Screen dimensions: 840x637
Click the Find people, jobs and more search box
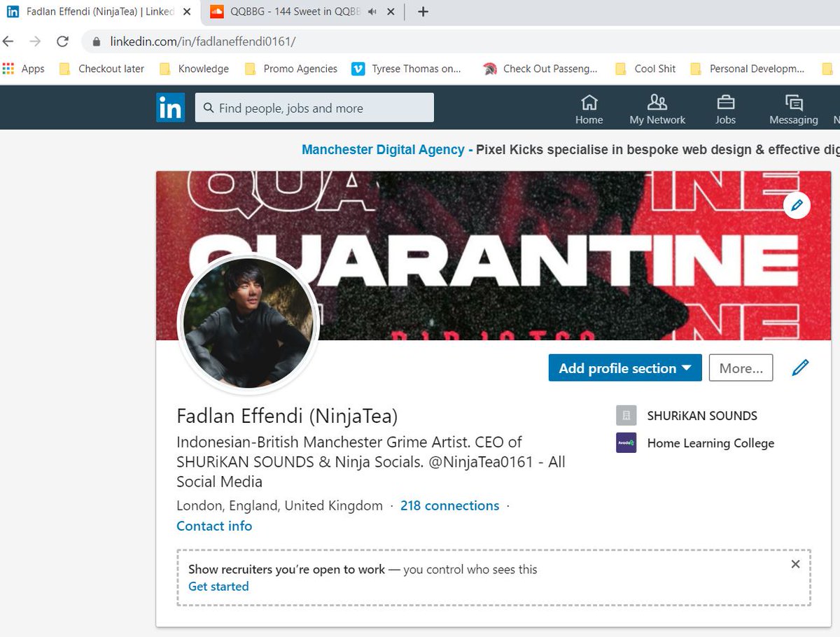314,108
